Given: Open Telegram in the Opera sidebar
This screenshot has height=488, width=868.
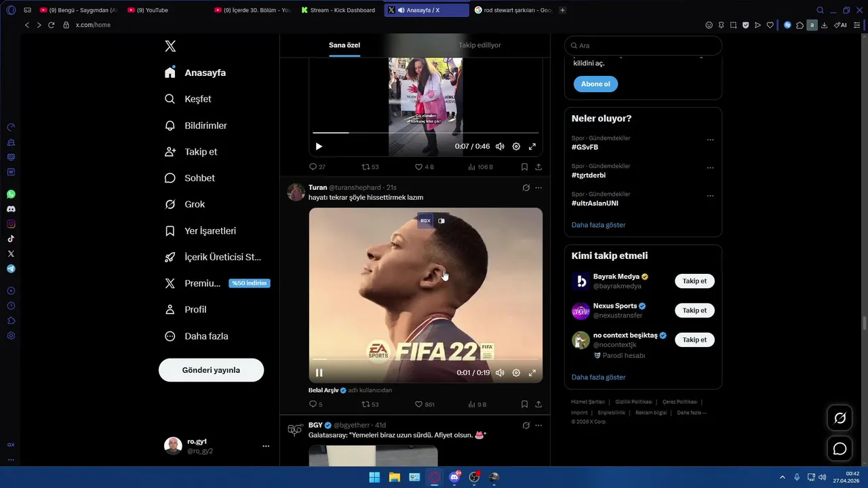Looking at the screenshot, I should pyautogui.click(x=11, y=269).
